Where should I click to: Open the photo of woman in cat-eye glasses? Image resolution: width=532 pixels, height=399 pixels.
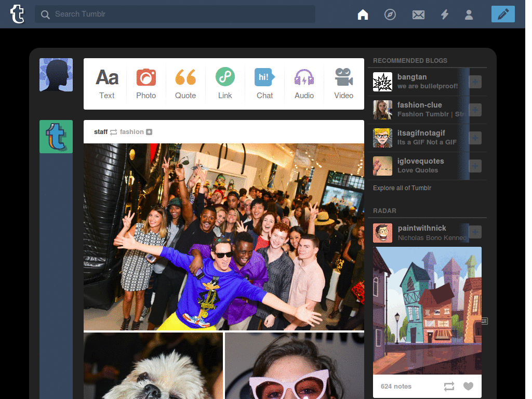(295, 366)
